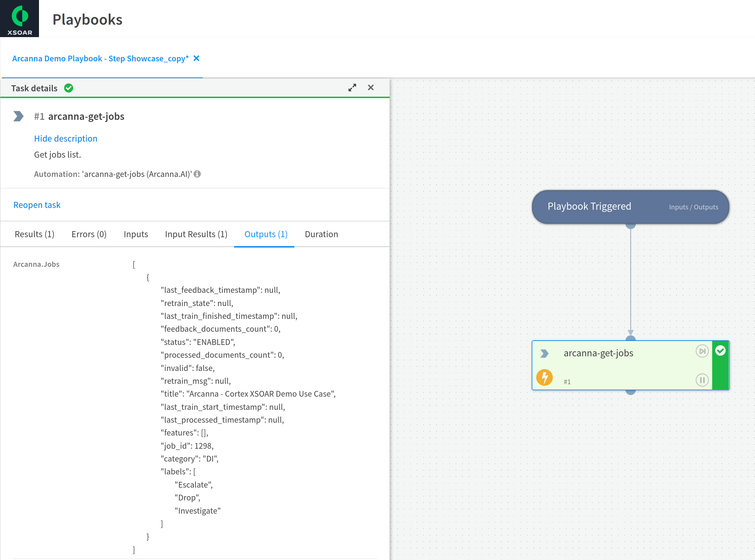Click the "last_feedback_timestamp": null line
Image resolution: width=755 pixels, height=560 pixels.
[221, 290]
